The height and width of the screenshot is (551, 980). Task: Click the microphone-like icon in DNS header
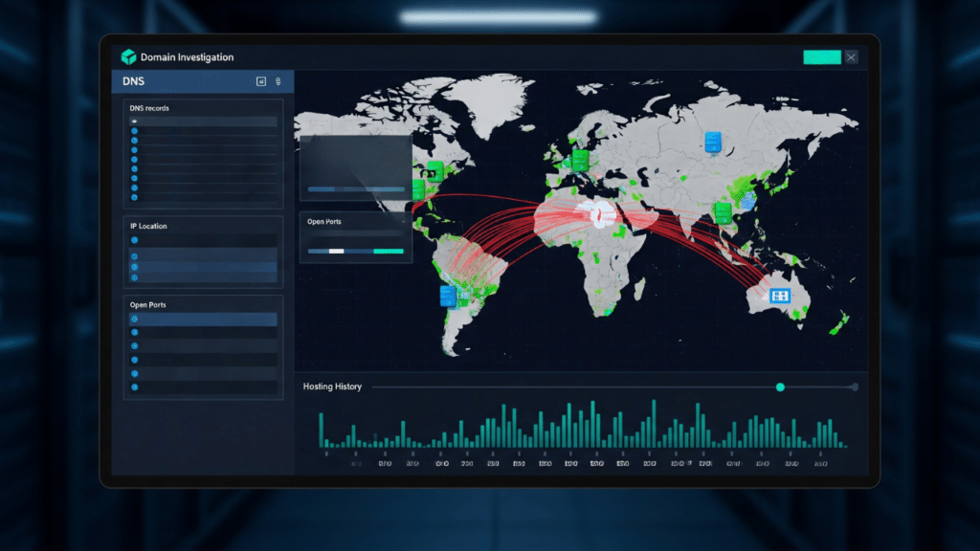click(x=278, y=82)
